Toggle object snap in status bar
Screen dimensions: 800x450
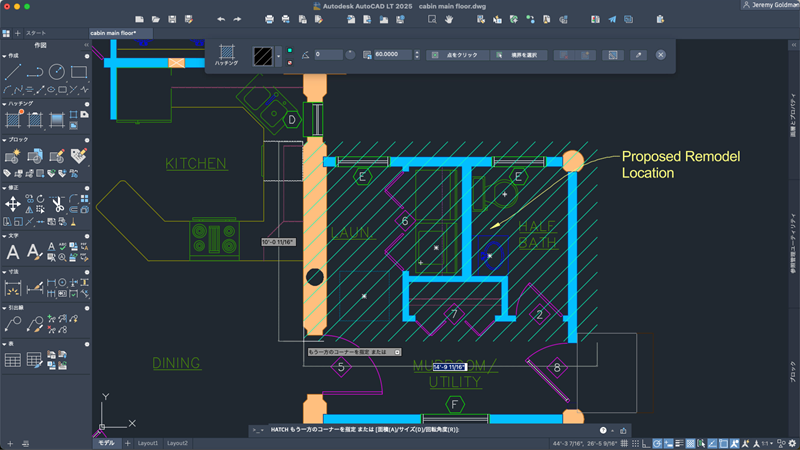coord(723,444)
